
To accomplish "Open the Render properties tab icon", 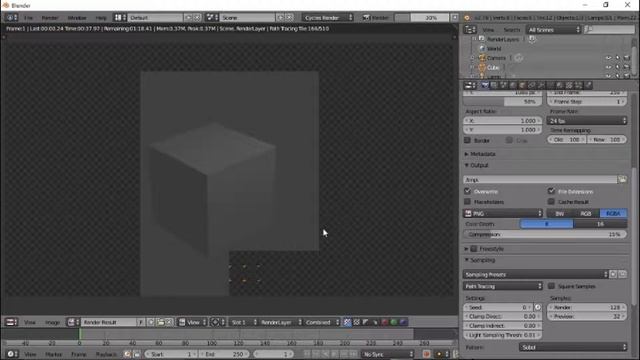I will [484, 85].
